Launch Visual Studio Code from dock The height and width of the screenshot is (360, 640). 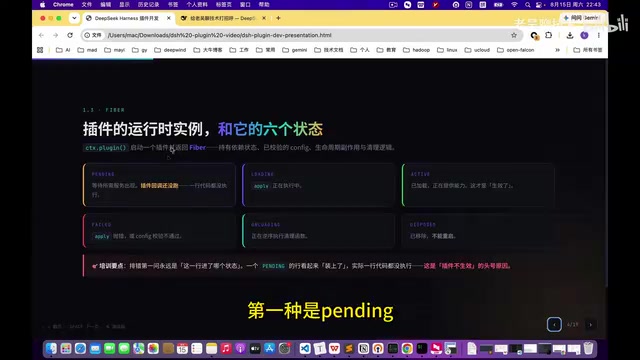coord(305,348)
